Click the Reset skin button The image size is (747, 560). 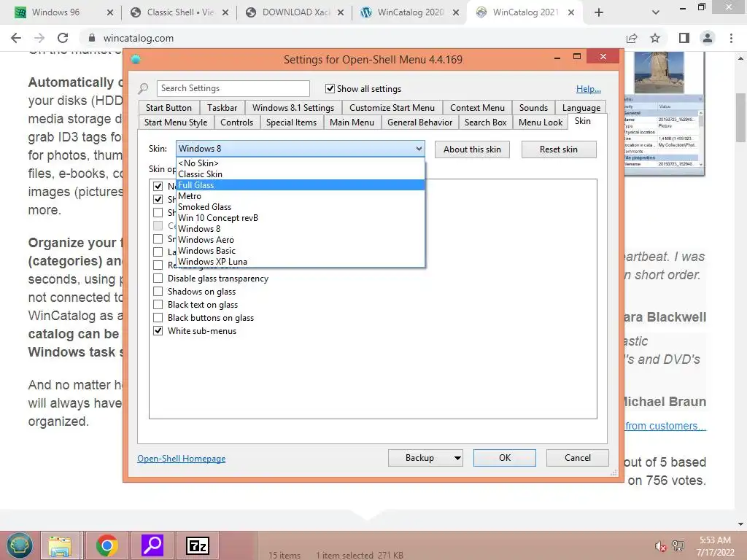(558, 149)
